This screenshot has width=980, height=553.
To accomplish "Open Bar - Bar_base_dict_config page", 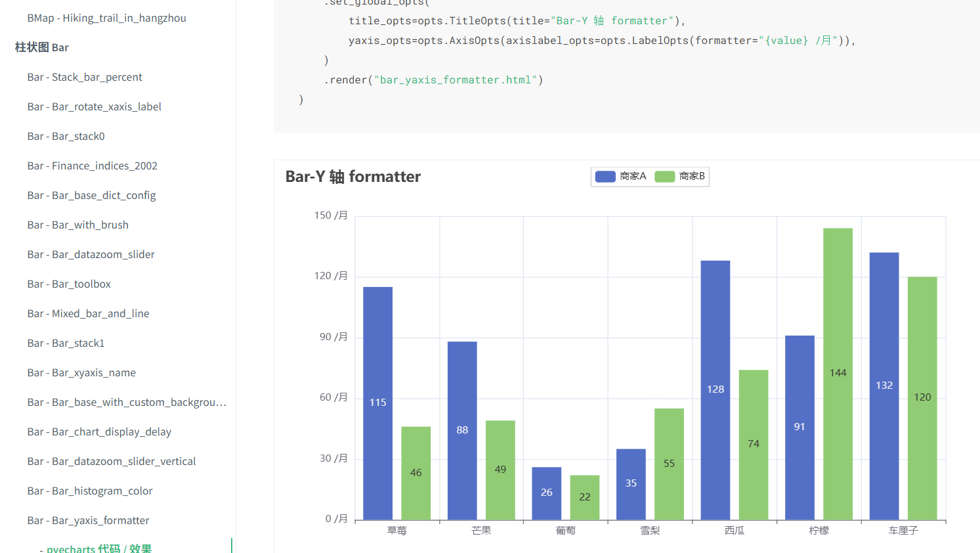I will (91, 195).
